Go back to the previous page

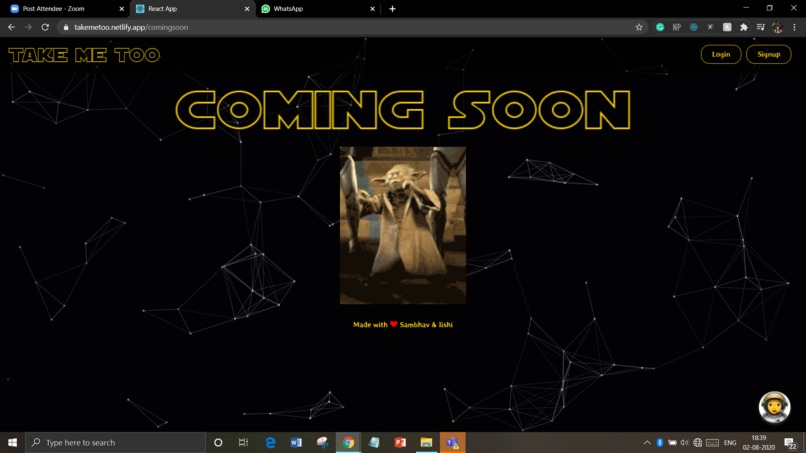(x=11, y=27)
